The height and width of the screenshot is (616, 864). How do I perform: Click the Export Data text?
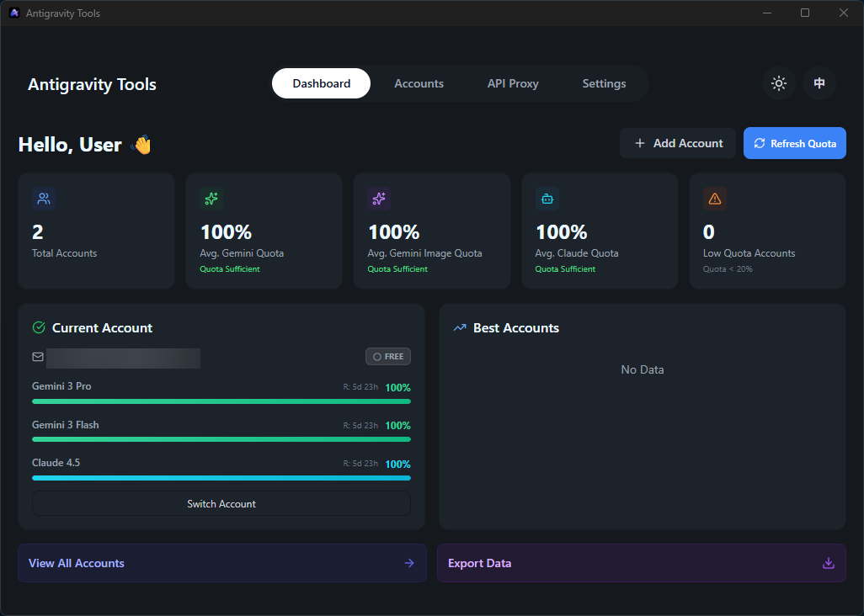click(x=479, y=563)
